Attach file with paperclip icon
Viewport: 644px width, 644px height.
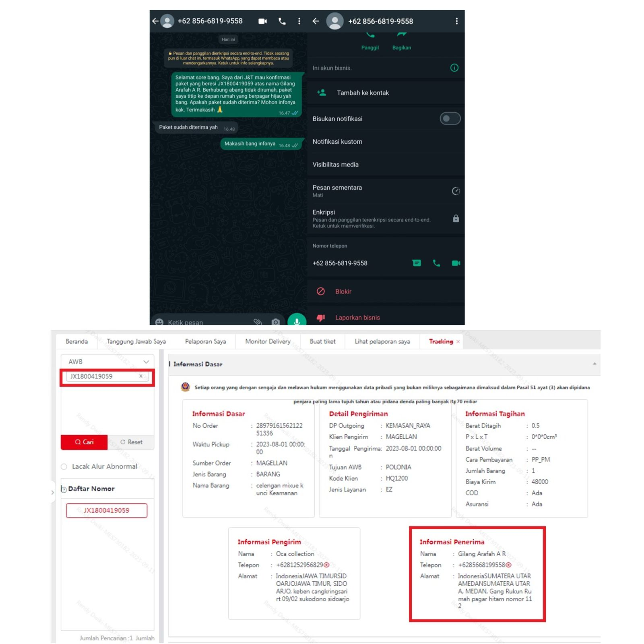coord(258,322)
